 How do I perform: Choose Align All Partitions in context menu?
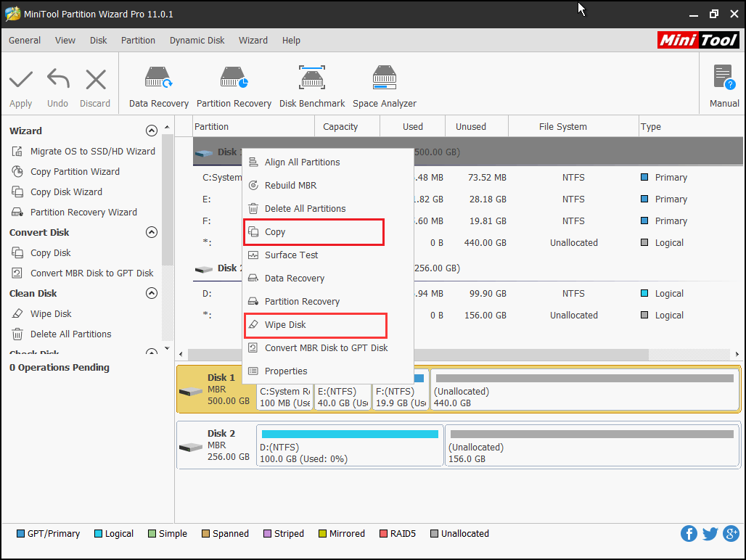click(x=328, y=162)
